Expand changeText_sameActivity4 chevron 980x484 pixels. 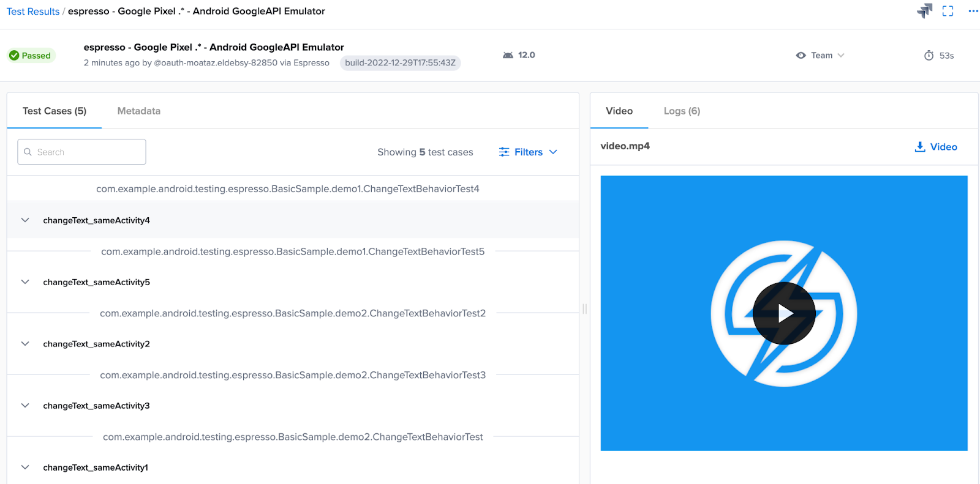click(x=25, y=220)
